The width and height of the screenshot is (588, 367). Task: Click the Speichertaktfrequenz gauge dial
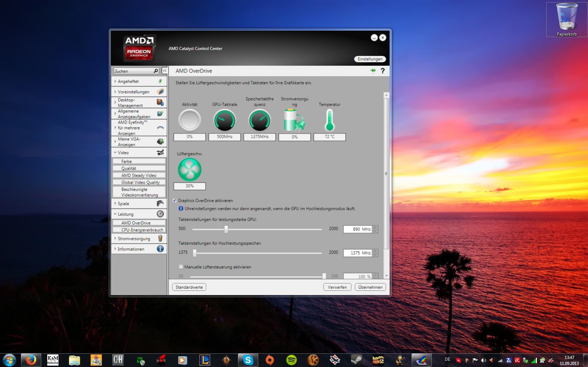coord(260,120)
